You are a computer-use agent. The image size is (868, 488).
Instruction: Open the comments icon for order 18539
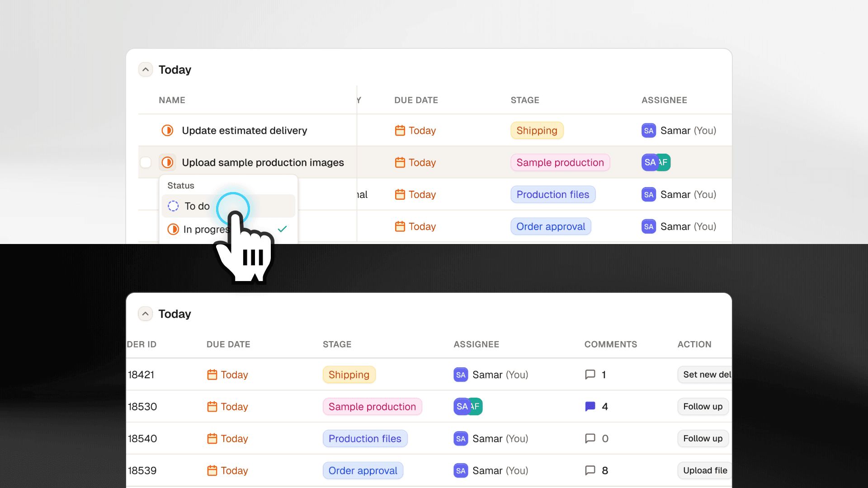(x=590, y=470)
